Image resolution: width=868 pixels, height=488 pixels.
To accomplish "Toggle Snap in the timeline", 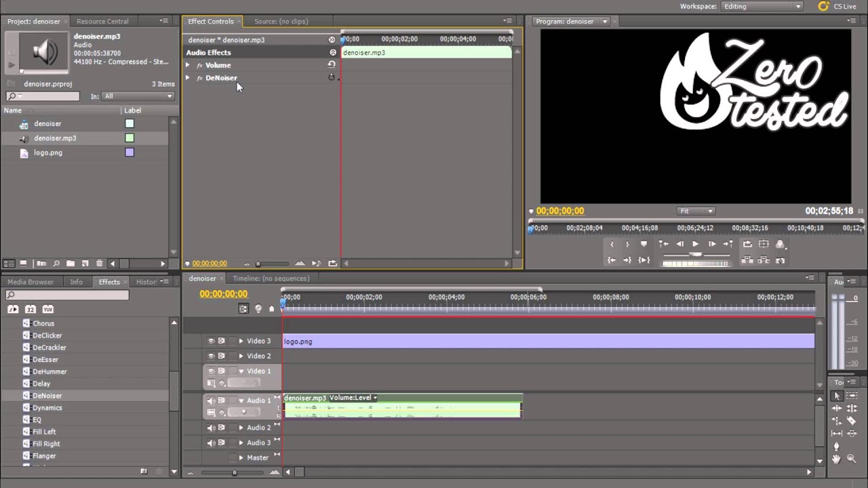I will point(243,308).
